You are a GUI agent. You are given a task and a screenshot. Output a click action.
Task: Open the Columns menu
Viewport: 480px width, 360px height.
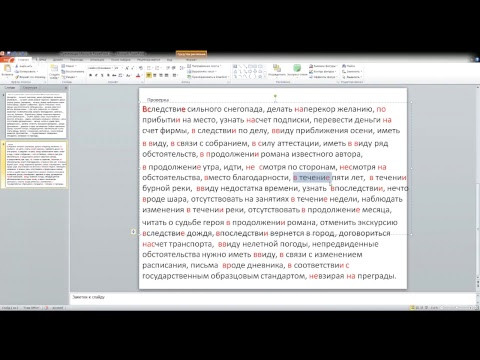(175, 75)
